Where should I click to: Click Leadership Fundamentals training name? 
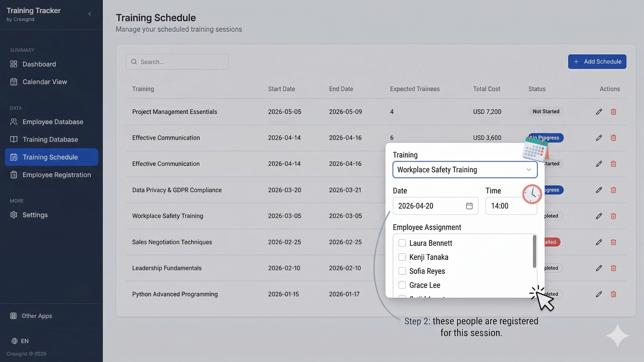coord(167,268)
